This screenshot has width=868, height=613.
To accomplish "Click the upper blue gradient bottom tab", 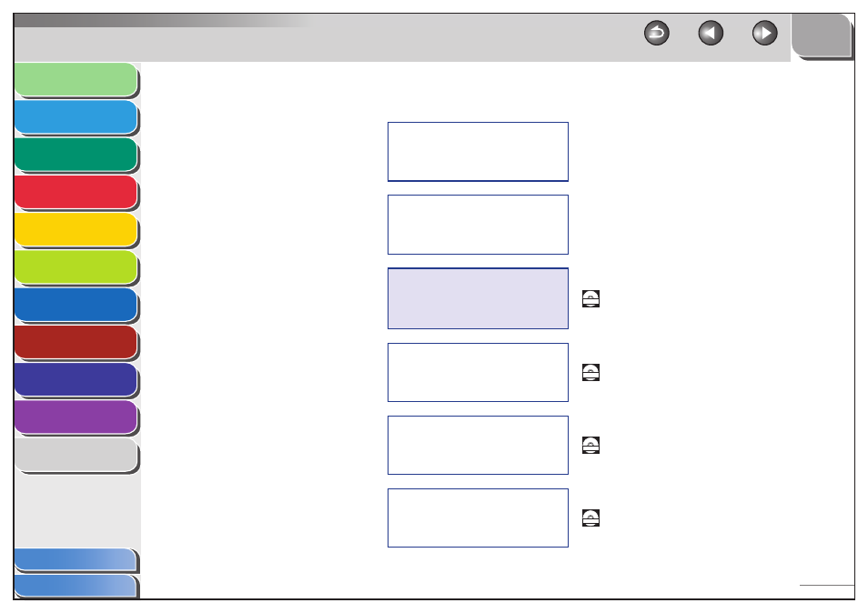I will pyautogui.click(x=76, y=560).
